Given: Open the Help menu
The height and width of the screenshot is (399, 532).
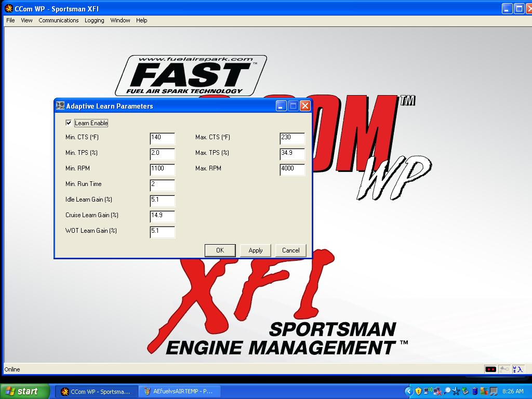Looking at the screenshot, I should (x=141, y=20).
